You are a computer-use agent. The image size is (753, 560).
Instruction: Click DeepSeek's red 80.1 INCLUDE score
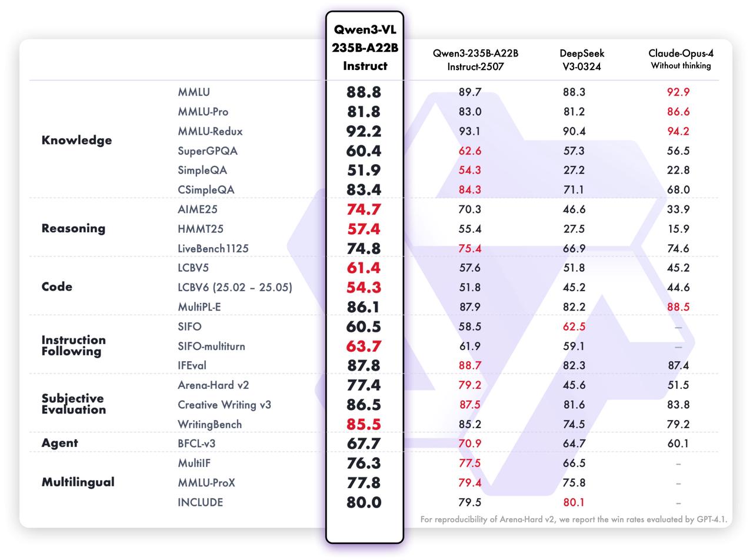[x=574, y=502]
